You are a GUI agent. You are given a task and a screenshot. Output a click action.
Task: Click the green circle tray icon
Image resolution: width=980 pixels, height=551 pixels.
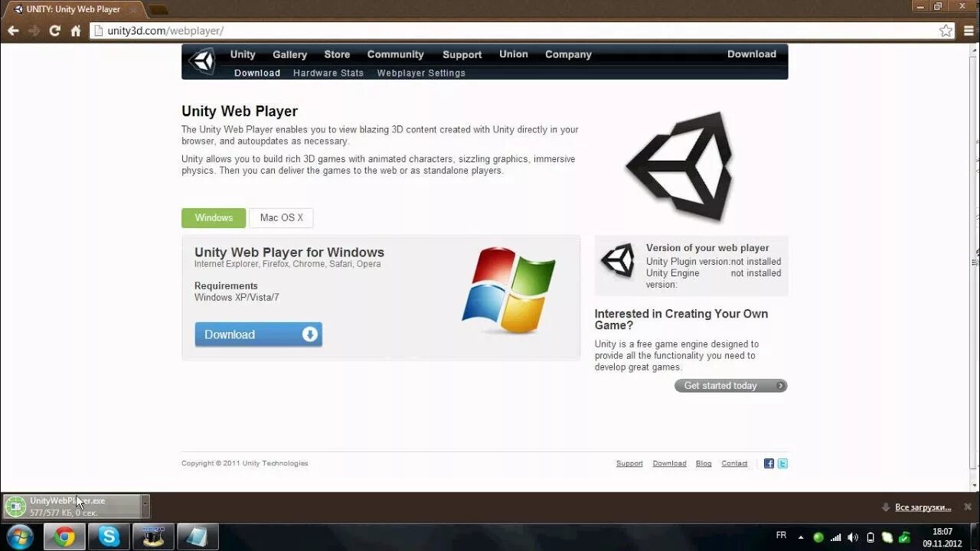coord(818,537)
